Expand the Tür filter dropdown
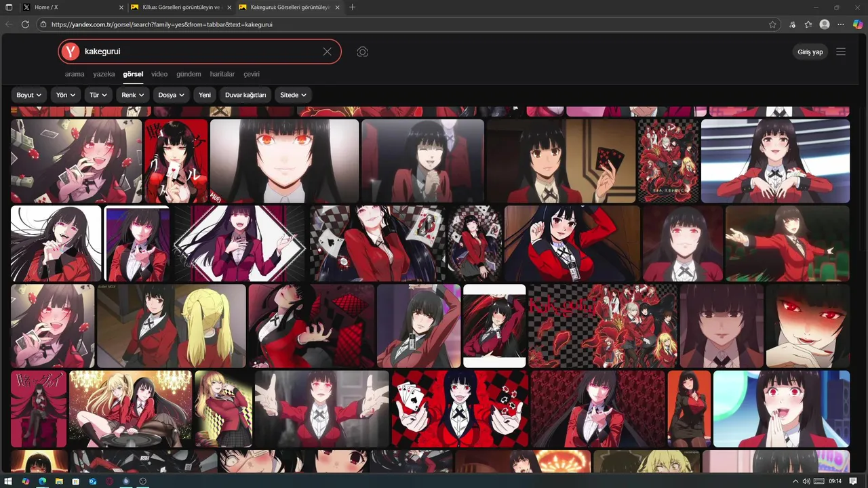This screenshot has height=488, width=868. [x=98, y=95]
